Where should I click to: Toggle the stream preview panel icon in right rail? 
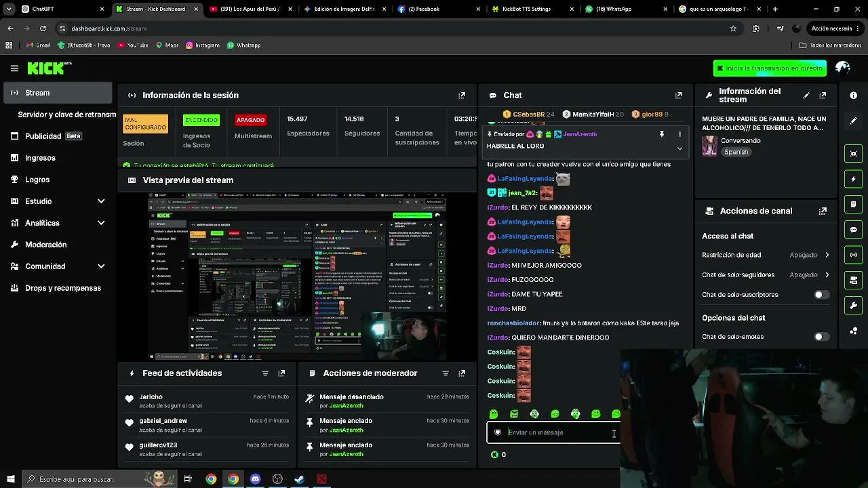pyautogui.click(x=853, y=153)
